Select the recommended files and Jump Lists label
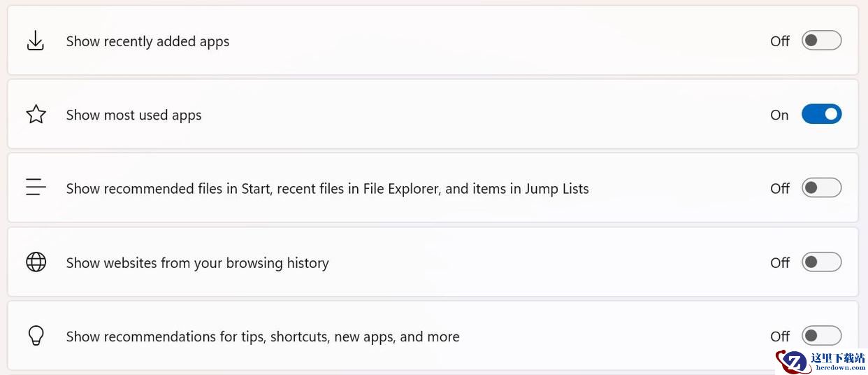868x375 pixels. click(327, 189)
